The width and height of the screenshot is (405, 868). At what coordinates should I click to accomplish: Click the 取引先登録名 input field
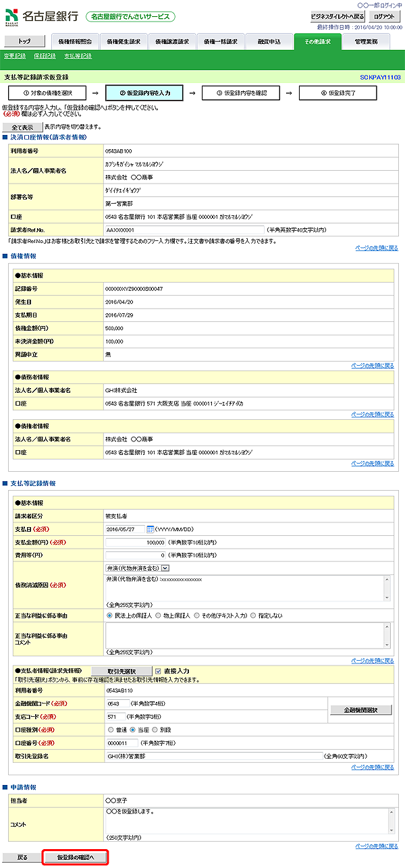pyautogui.click(x=214, y=756)
